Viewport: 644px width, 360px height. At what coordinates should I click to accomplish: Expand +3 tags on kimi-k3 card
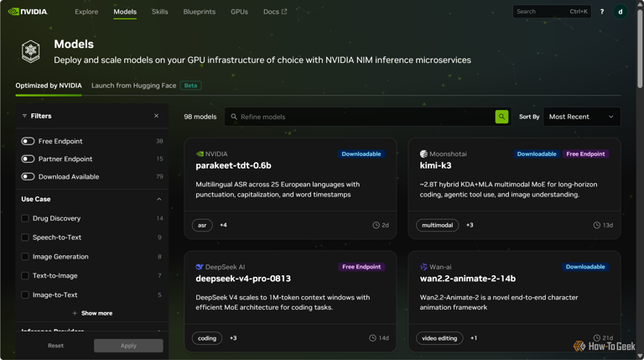[x=470, y=225]
